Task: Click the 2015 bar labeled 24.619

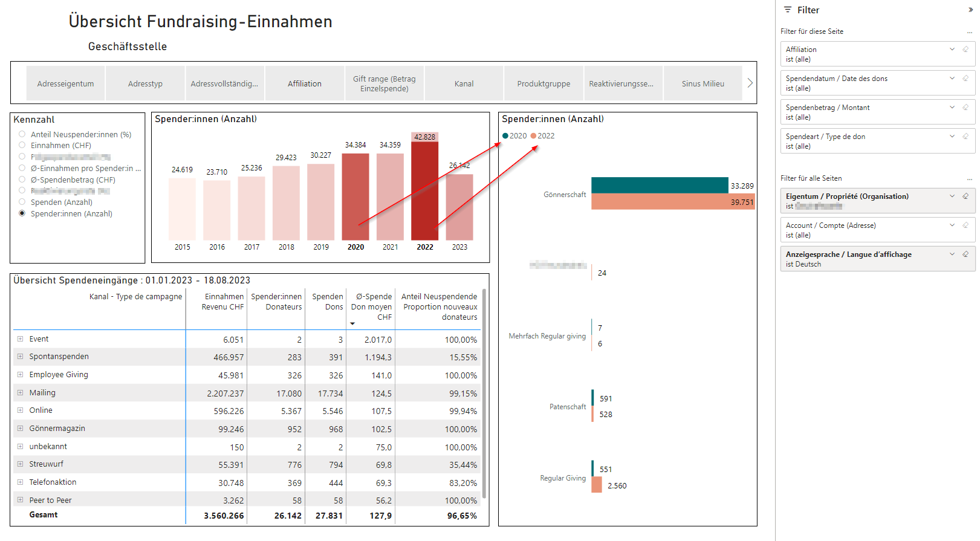Action: 182,209
